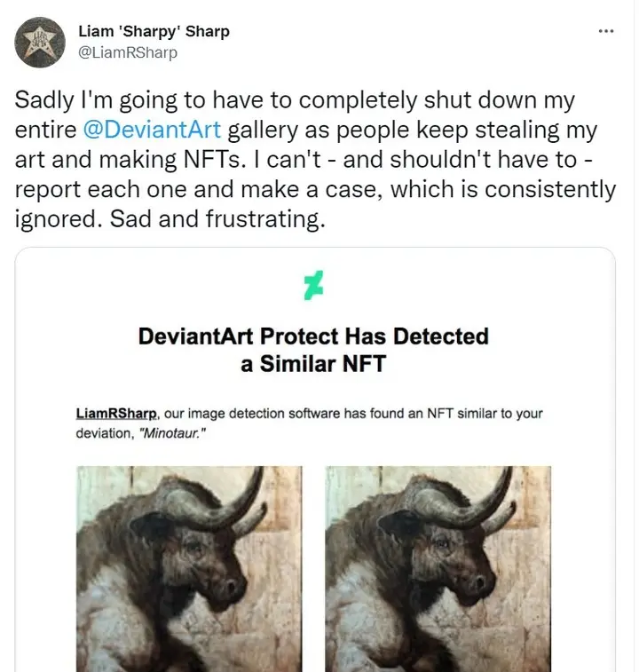Open the @DeviantArt mention link
Screen dimensions: 639x672
[152, 130]
